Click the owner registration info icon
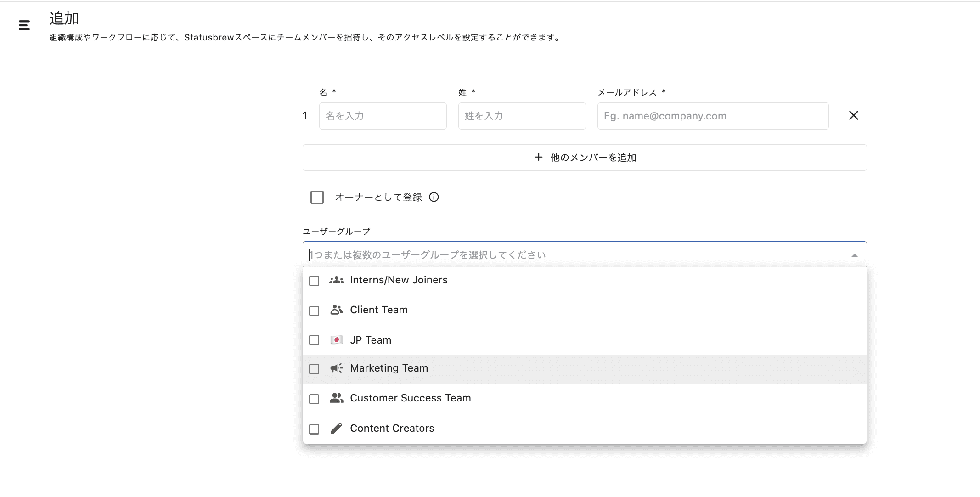The image size is (980, 497). [x=434, y=197]
